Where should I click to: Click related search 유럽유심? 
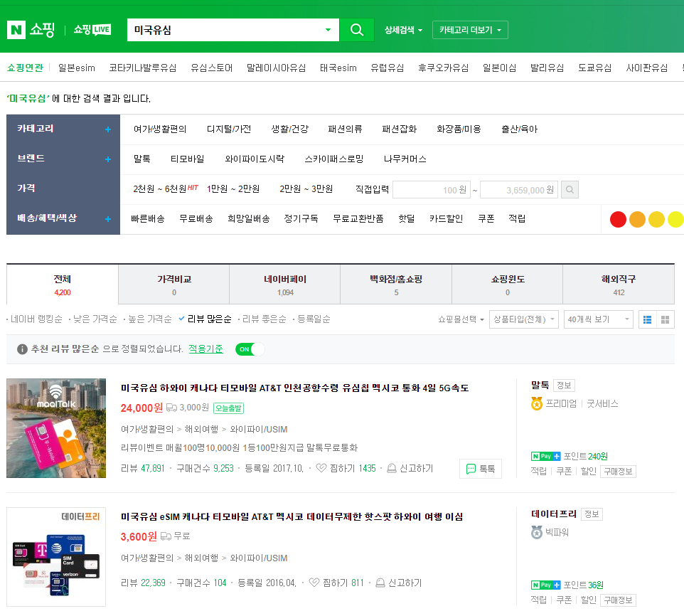point(388,68)
